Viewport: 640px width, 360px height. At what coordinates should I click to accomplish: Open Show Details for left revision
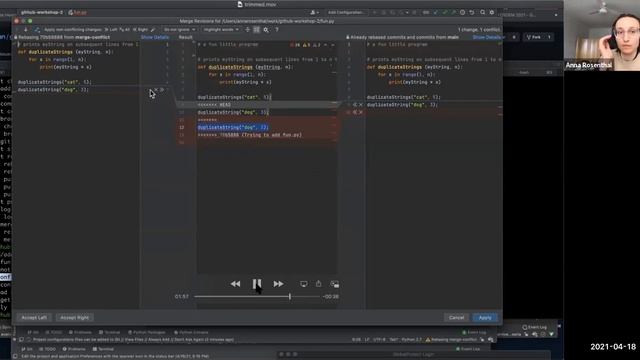point(155,37)
